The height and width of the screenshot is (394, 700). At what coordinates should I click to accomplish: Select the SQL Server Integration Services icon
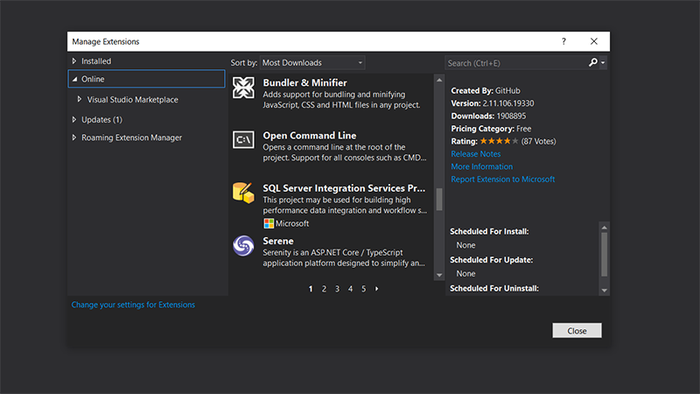[x=243, y=193]
